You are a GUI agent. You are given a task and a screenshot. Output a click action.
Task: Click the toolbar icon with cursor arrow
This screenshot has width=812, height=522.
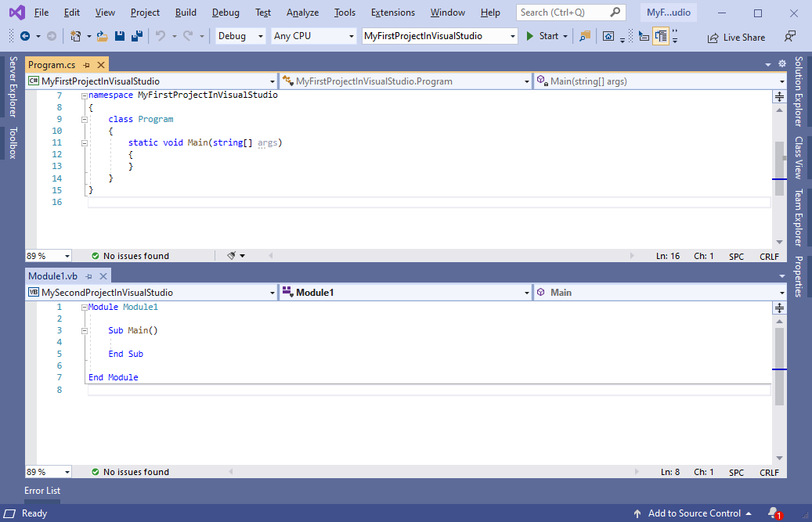[644, 36]
